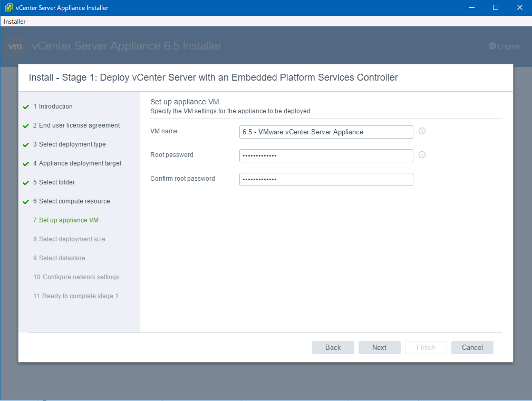532x401 pixels.
Task: Open the English language selector
Action: pos(505,46)
